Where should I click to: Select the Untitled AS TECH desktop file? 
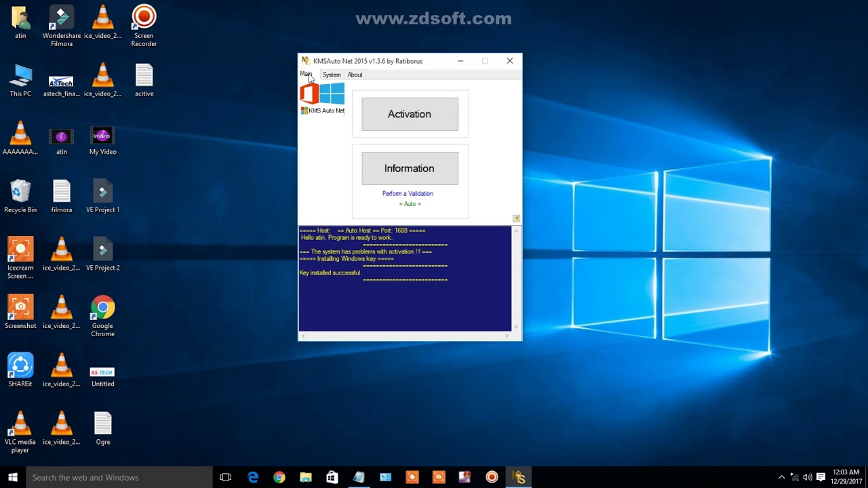coord(103,376)
